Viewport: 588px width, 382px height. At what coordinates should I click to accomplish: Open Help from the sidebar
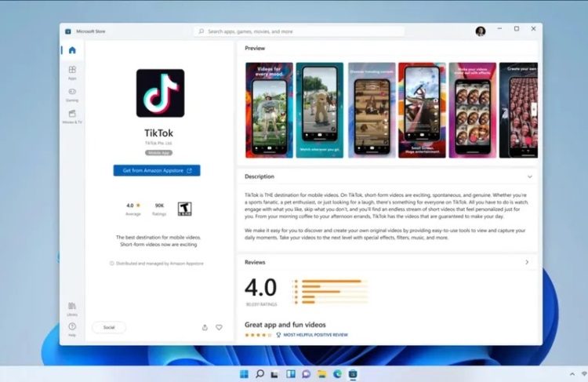tap(72, 328)
